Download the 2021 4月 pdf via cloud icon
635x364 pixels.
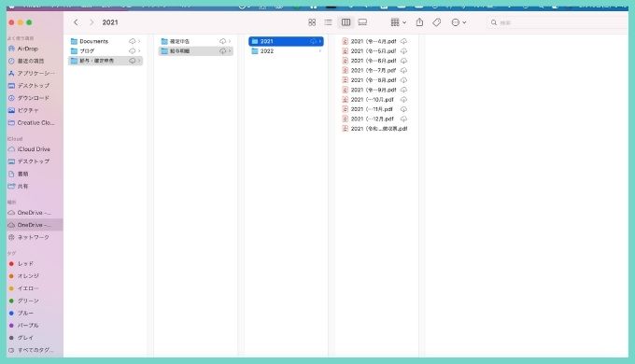(403, 41)
